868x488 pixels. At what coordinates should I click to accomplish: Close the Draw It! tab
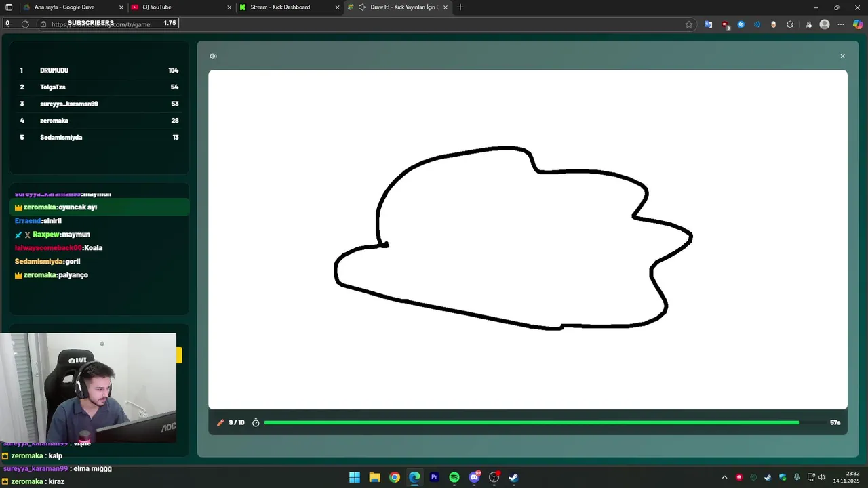tap(446, 7)
